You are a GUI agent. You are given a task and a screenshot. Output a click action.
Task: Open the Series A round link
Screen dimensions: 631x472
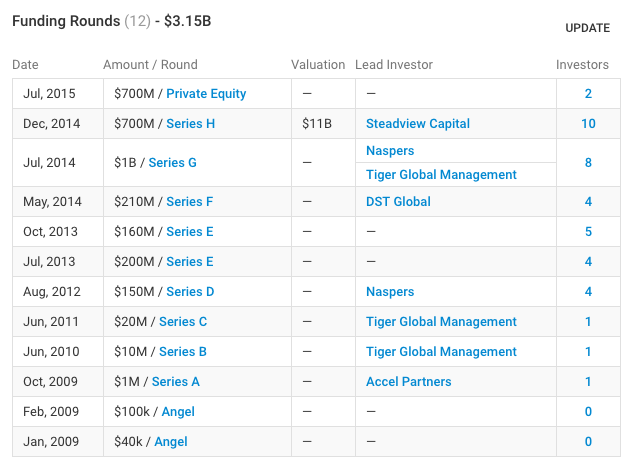click(175, 382)
